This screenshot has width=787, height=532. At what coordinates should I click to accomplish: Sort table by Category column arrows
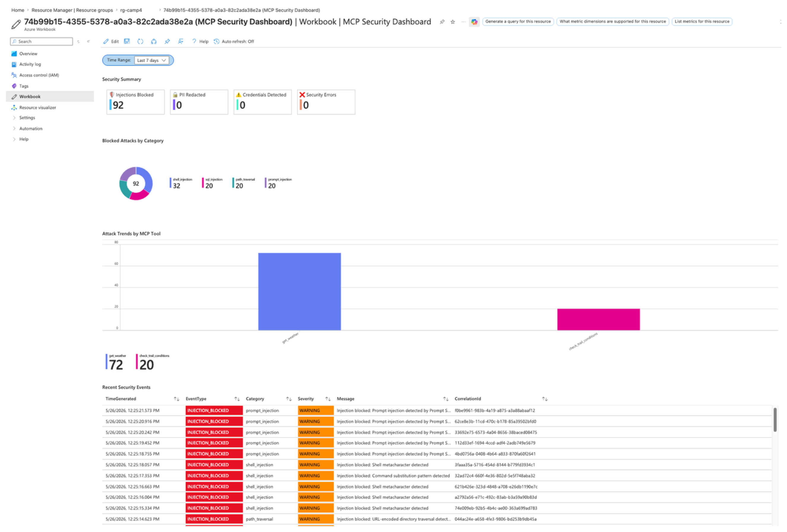[289, 399]
